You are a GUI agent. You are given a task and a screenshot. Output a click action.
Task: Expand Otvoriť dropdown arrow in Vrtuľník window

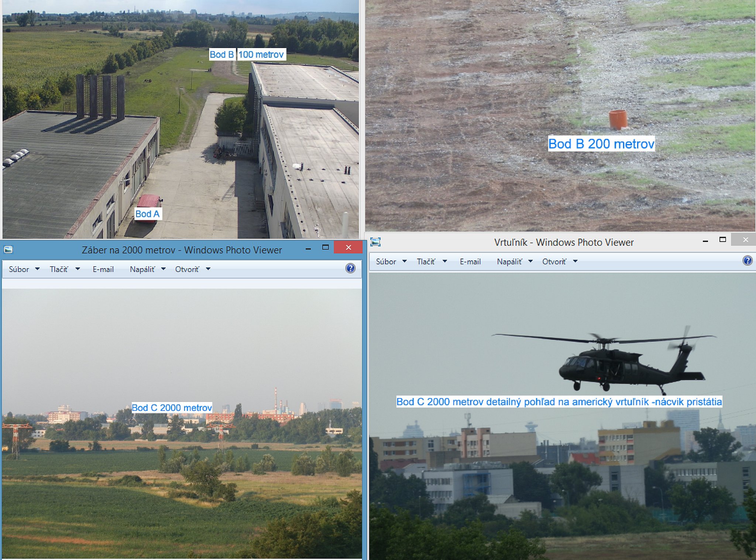[x=575, y=261]
